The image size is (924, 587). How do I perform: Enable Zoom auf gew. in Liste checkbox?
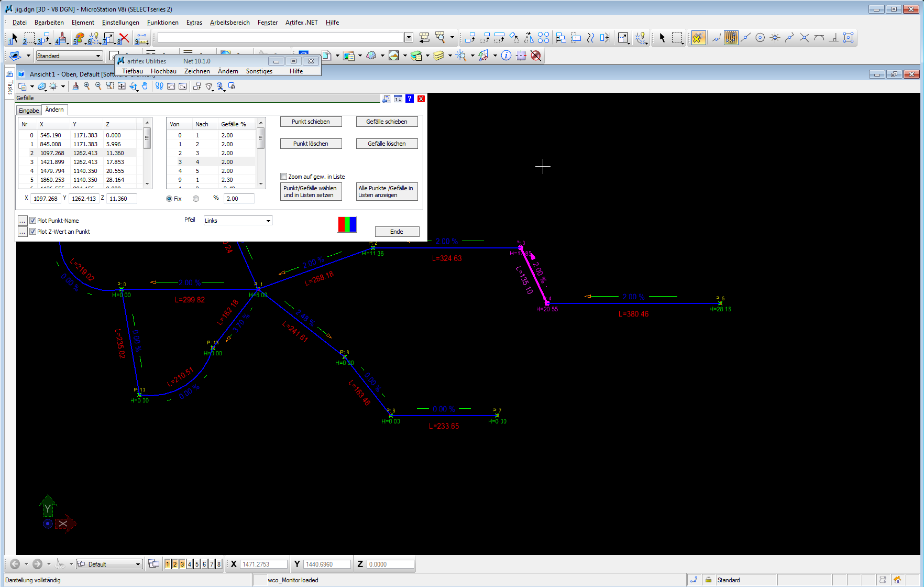[284, 177]
